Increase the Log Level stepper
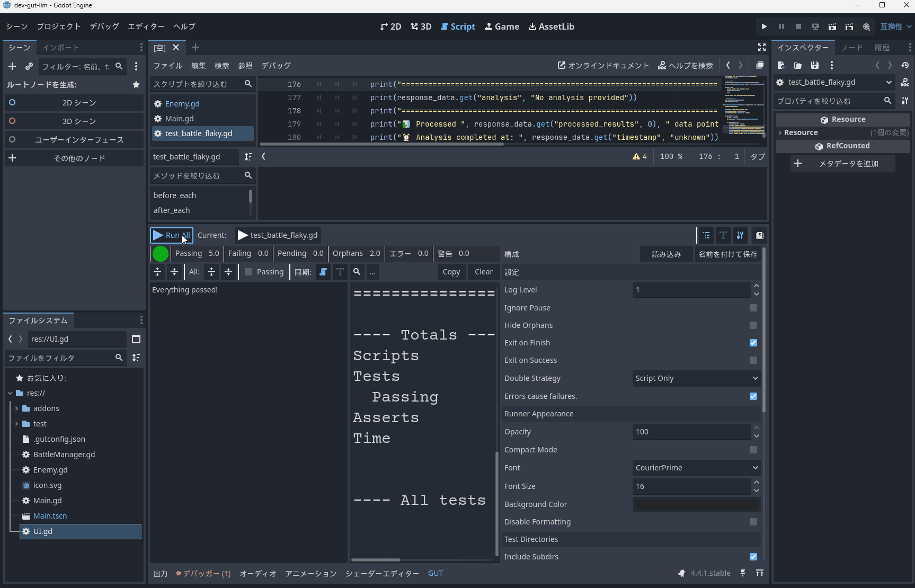Screen dimensions: 915x588 point(756,286)
